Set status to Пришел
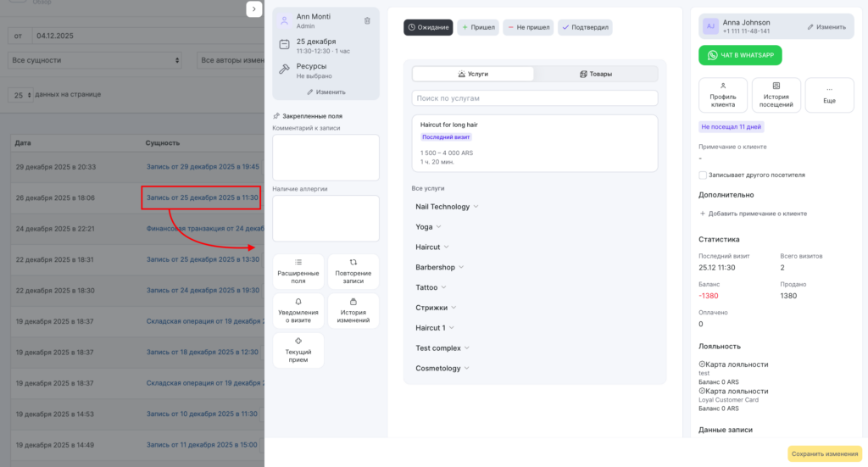Viewport: 868px width, 467px height. click(478, 27)
